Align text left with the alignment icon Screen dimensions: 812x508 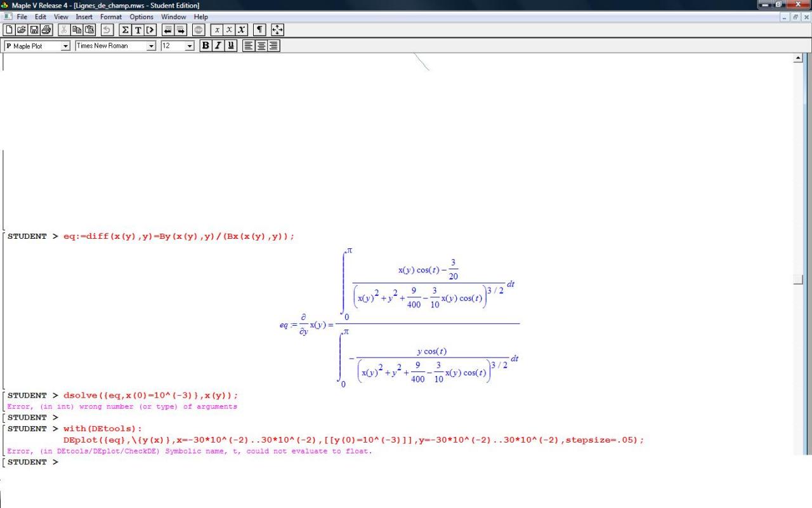249,46
